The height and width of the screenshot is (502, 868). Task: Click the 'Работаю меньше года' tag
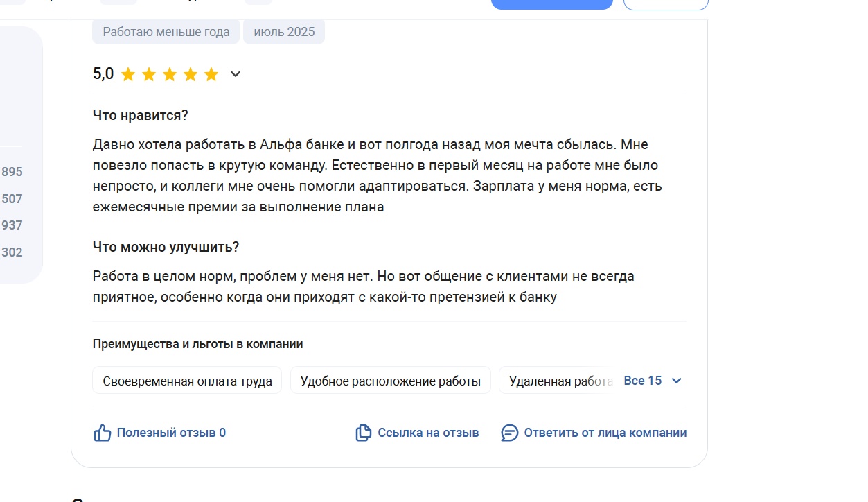click(166, 32)
